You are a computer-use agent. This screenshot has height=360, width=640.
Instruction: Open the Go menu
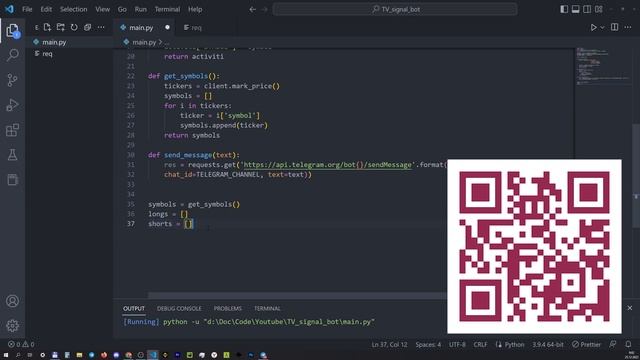(x=122, y=9)
